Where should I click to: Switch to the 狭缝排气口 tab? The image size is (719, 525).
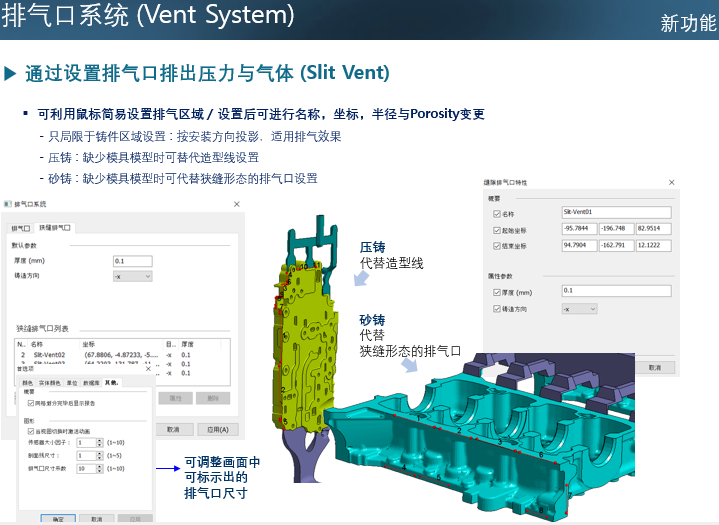pyautogui.click(x=54, y=228)
